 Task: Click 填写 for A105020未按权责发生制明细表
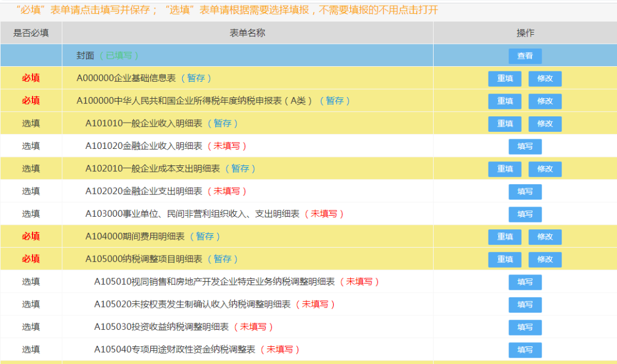[525, 305]
